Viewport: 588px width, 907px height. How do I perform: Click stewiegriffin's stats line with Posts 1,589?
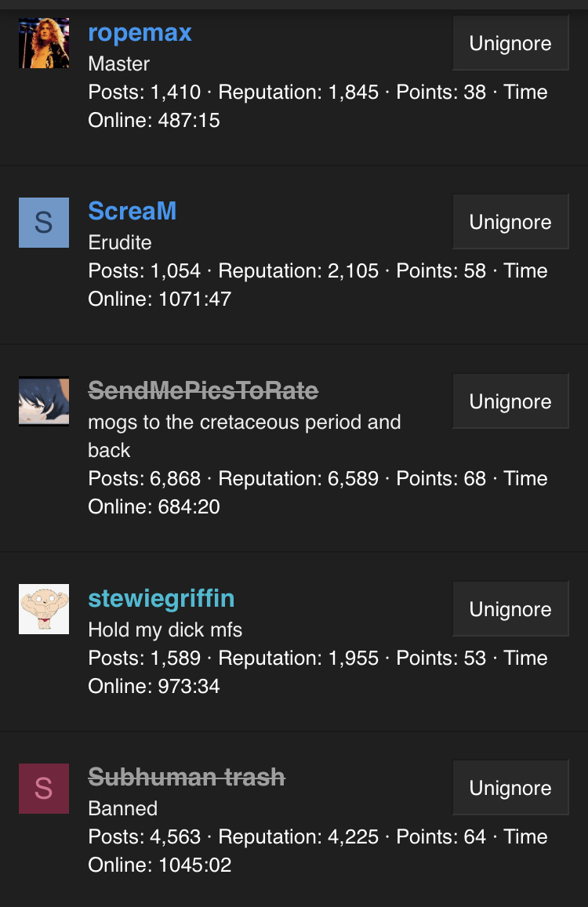coord(318,672)
